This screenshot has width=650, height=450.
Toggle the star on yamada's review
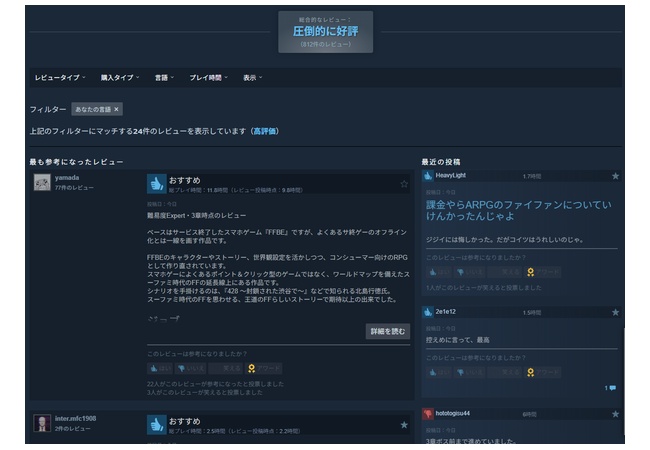(404, 184)
